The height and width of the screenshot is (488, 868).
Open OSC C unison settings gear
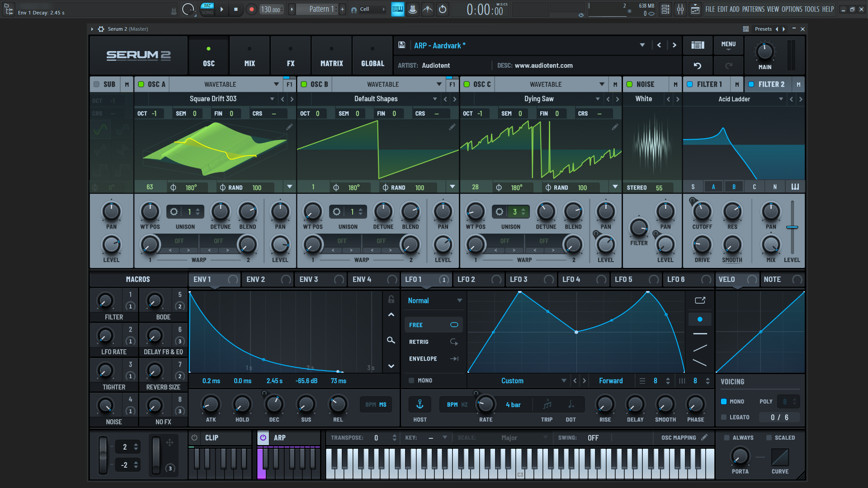coord(499,211)
